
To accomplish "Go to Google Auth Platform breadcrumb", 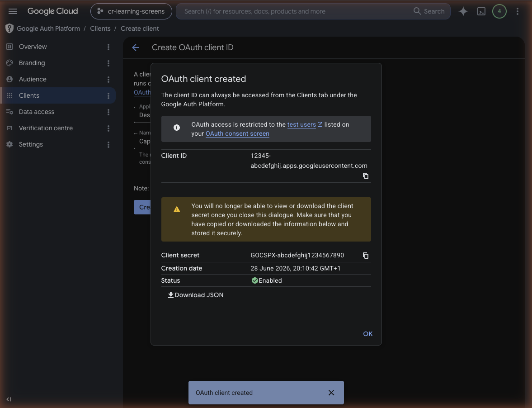I will [x=48, y=28].
